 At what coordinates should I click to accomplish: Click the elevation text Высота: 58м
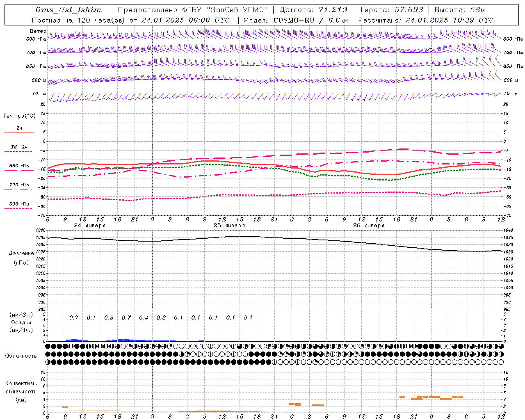pos(459,10)
